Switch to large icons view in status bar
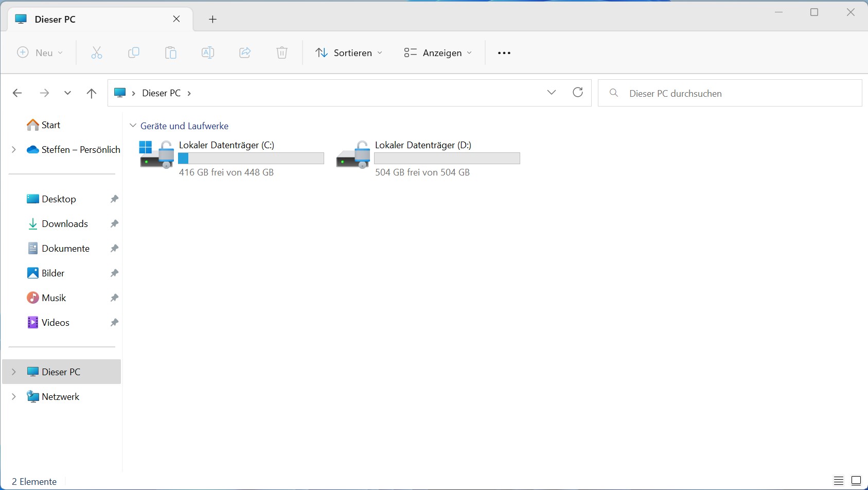Viewport: 868px width, 490px height. pyautogui.click(x=856, y=481)
